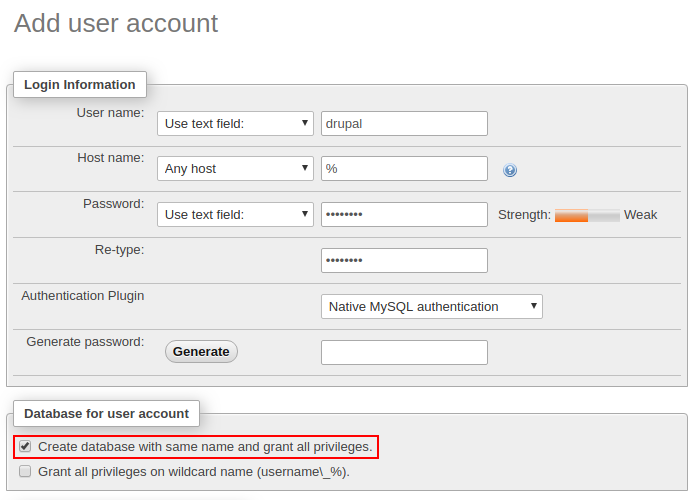Viewport: 697px width, 500px height.
Task: Click the Host name help icon
Action: pos(510,170)
